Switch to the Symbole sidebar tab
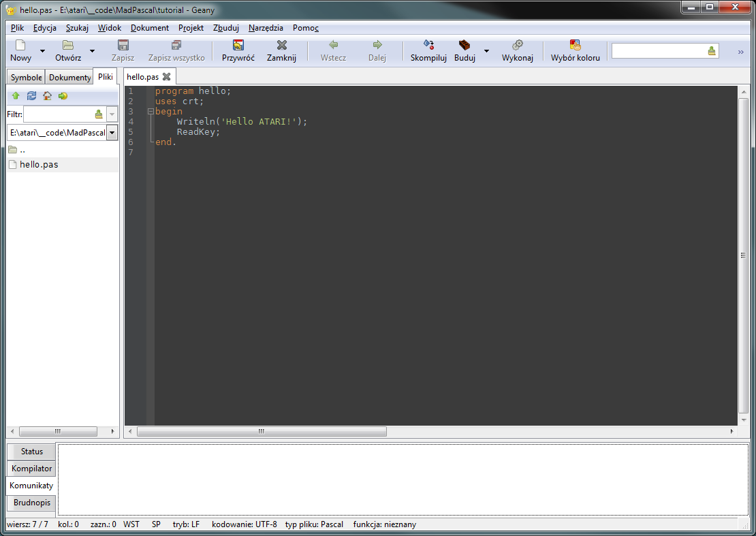The height and width of the screenshot is (536, 756). (x=26, y=78)
